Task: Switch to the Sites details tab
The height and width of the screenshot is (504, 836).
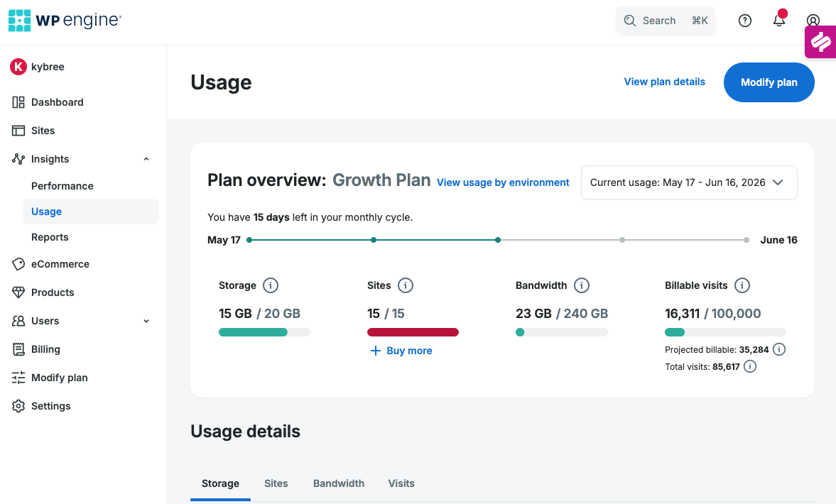Action: click(x=276, y=483)
